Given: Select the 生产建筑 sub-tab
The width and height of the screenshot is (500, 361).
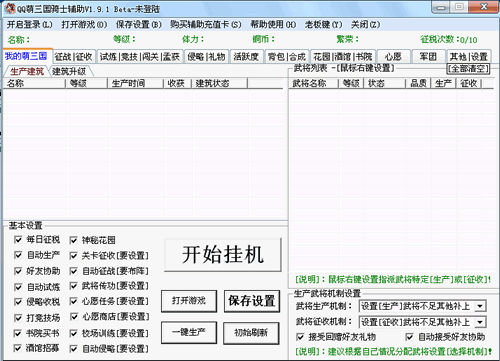Looking at the screenshot, I should [27, 71].
